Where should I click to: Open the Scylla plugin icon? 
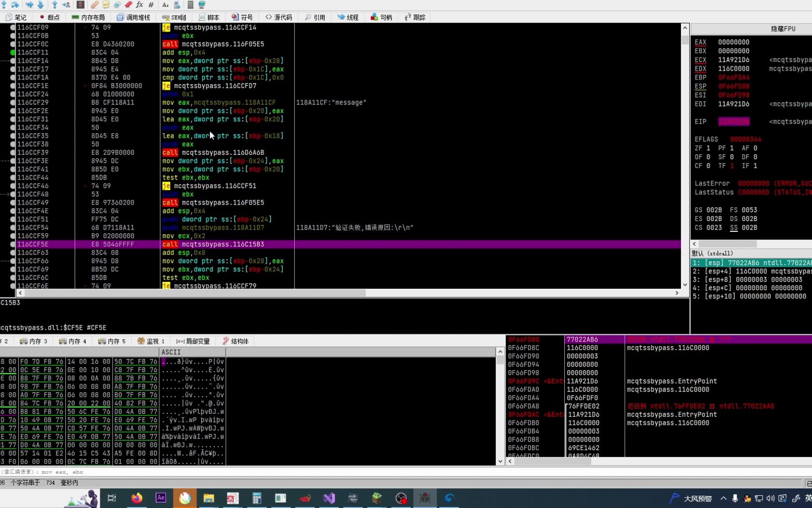point(80,5)
